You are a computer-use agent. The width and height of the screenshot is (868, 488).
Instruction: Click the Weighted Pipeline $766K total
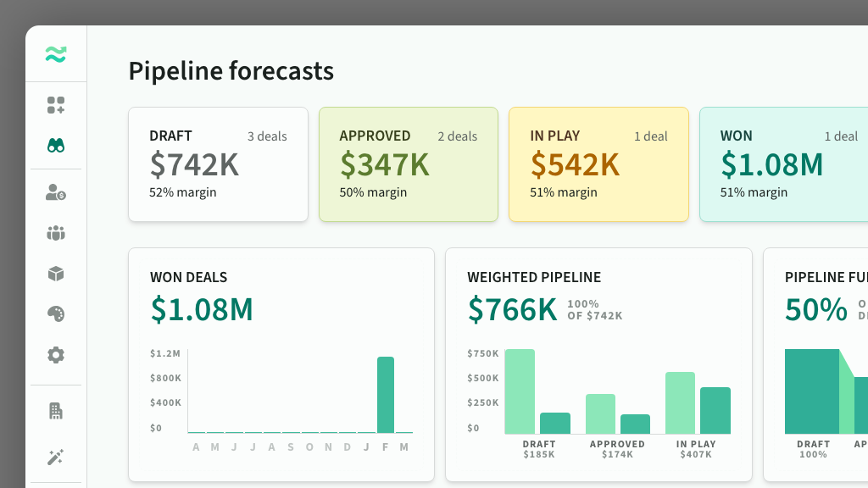point(512,310)
